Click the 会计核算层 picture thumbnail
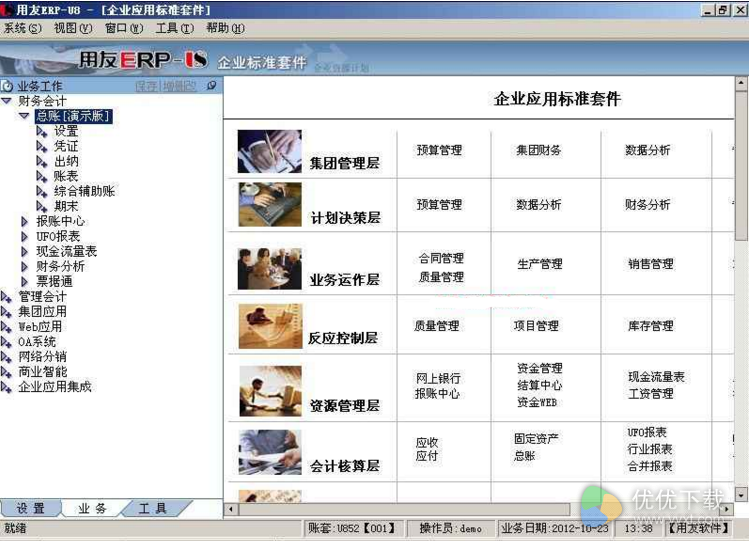The image size is (751, 541). click(x=270, y=452)
